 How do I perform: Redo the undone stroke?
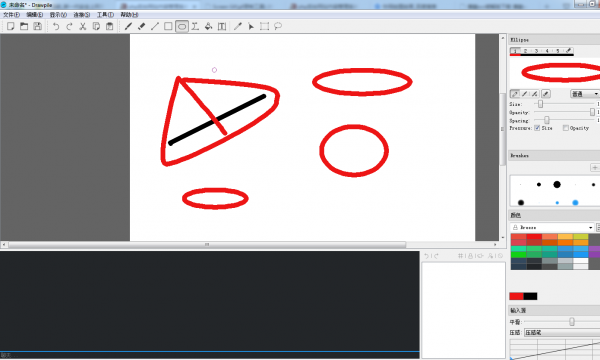click(69, 26)
